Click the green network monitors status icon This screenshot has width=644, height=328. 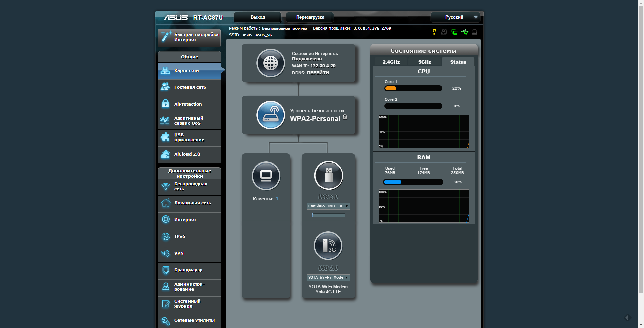(x=454, y=32)
